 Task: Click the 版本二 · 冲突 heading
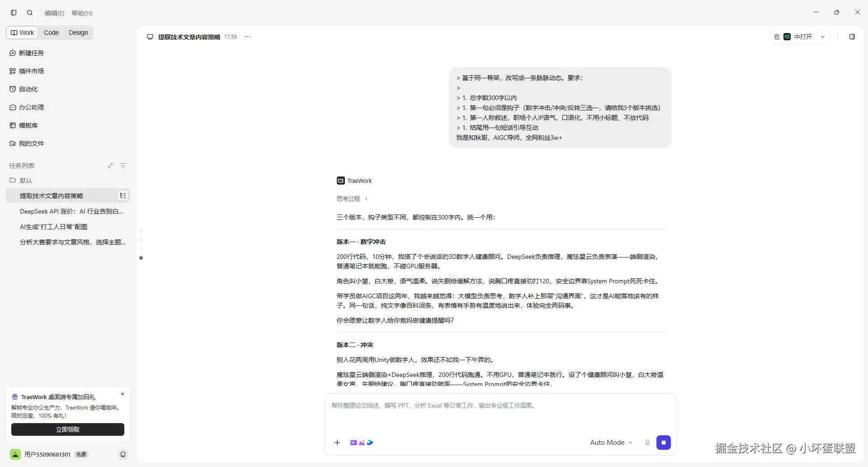click(355, 345)
